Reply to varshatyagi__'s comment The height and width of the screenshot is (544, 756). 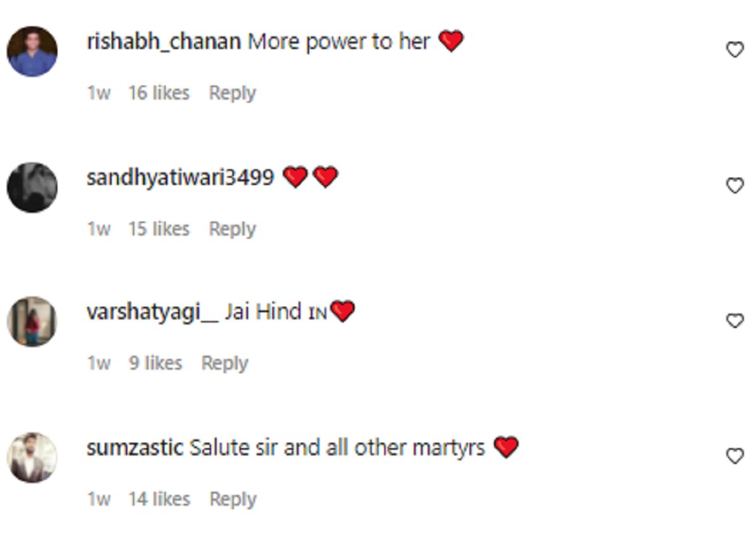[225, 364]
